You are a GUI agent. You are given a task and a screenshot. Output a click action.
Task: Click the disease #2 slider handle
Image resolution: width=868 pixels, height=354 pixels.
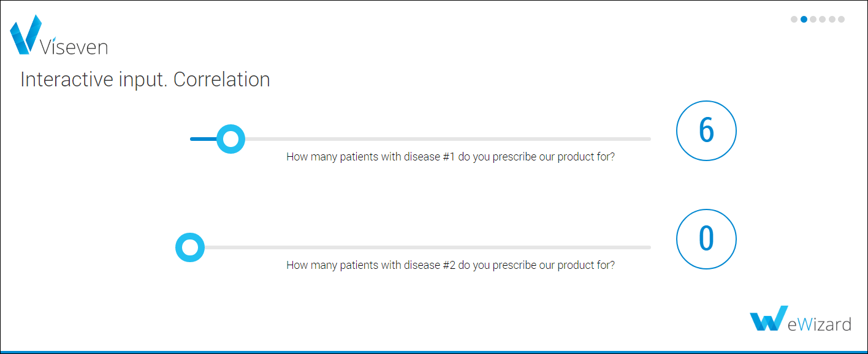[190, 247]
